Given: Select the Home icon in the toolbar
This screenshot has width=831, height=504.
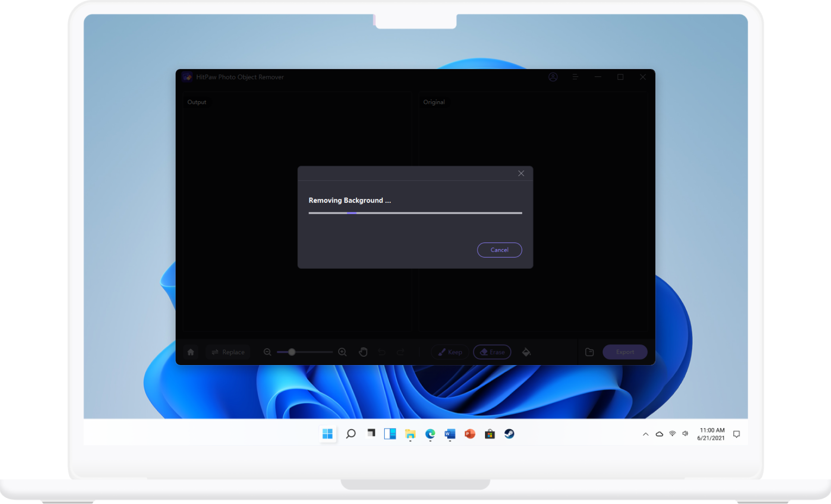Looking at the screenshot, I should pos(191,352).
